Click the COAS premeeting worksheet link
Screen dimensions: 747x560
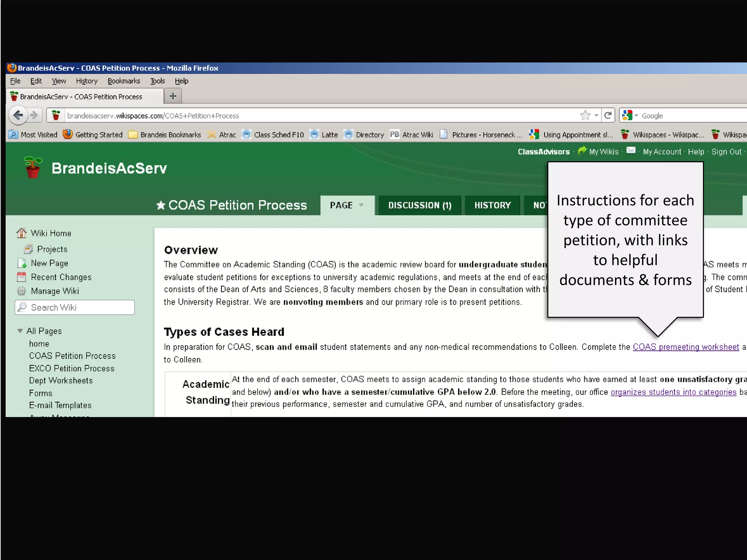[x=686, y=347]
